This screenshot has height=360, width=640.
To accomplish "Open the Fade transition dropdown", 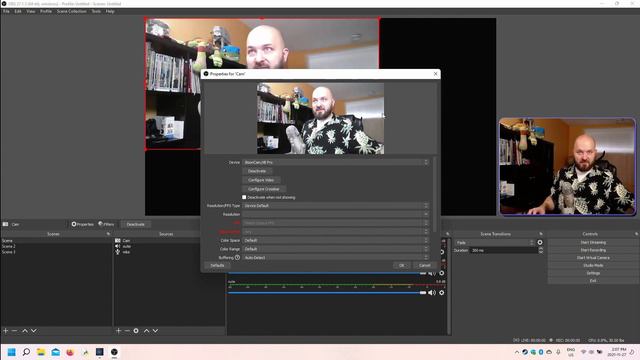I will (495, 242).
